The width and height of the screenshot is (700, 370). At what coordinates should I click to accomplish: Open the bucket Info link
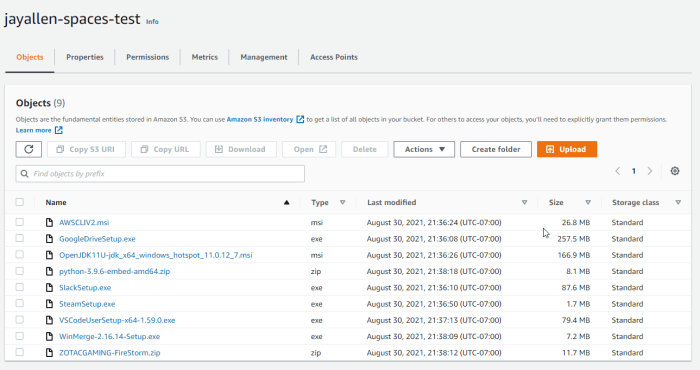pyautogui.click(x=152, y=21)
